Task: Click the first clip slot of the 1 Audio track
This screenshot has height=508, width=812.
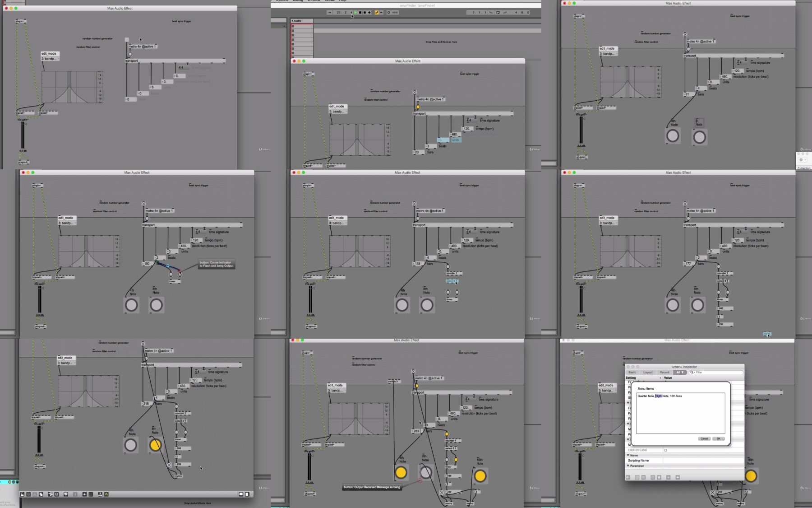Action: click(x=302, y=26)
